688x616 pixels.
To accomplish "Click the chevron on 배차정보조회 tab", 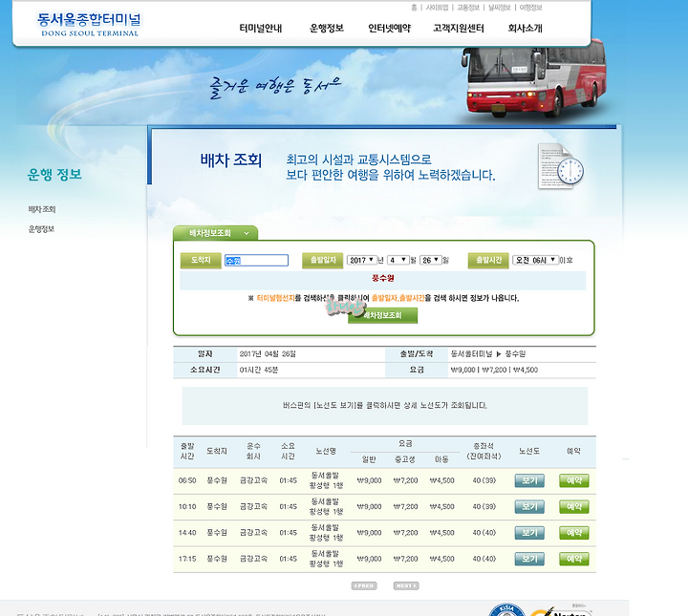I will tap(247, 233).
